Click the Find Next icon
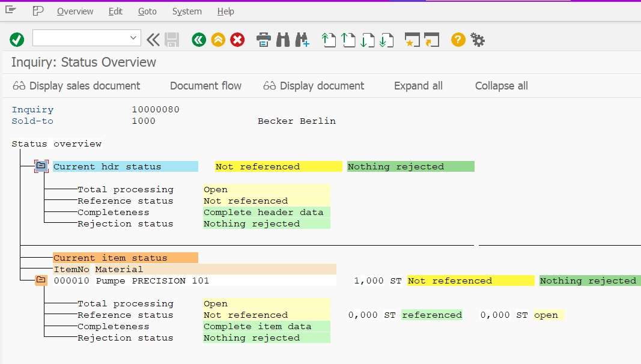Screen dimensions: 641x364 (x=302, y=40)
